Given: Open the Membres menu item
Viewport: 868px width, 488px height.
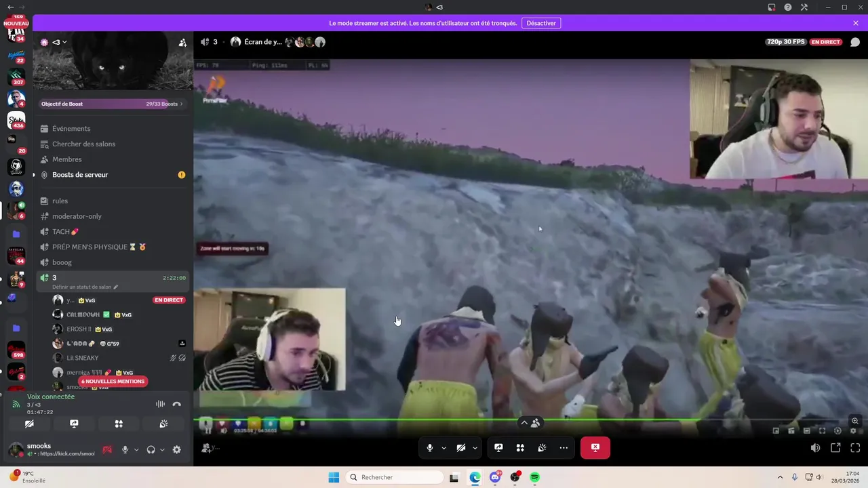Looking at the screenshot, I should 113,159.
